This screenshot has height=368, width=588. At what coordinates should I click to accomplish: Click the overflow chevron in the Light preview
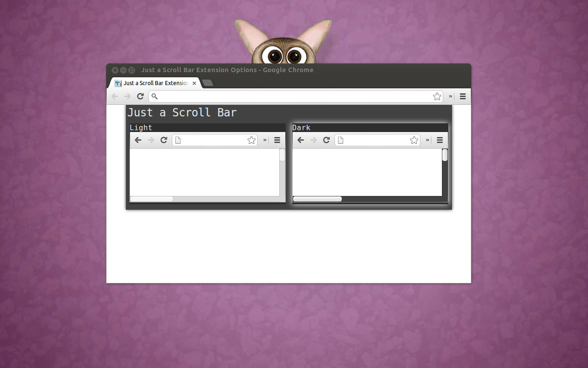pos(265,140)
